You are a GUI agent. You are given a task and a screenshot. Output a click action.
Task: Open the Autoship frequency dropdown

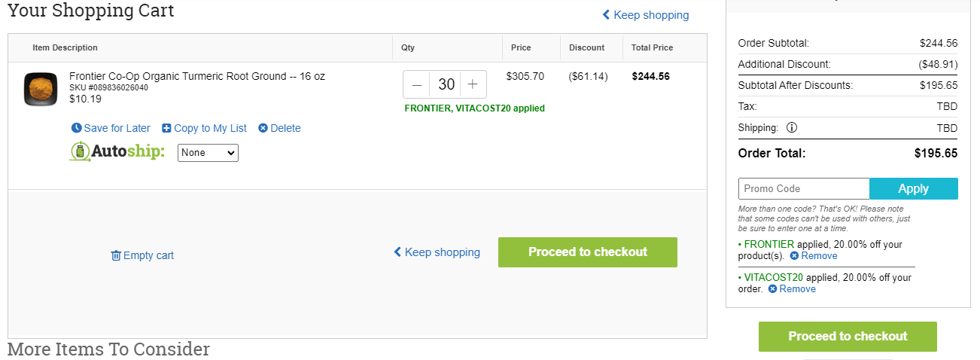208,153
